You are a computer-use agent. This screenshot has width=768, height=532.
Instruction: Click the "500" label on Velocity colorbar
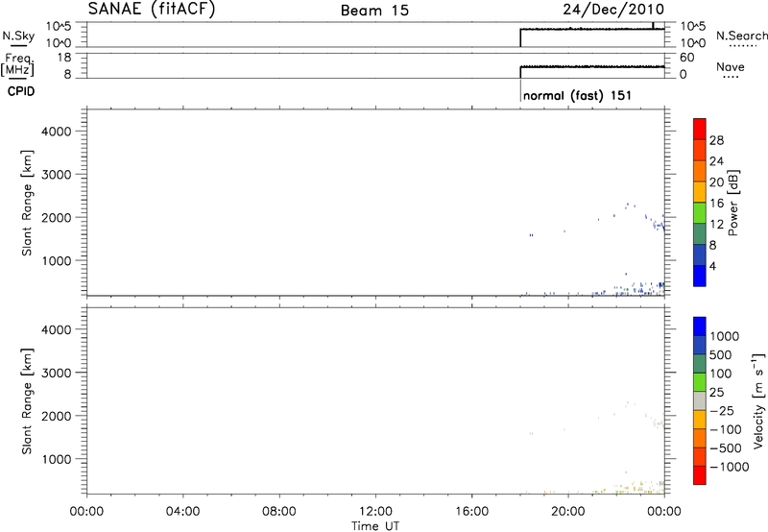(x=721, y=355)
